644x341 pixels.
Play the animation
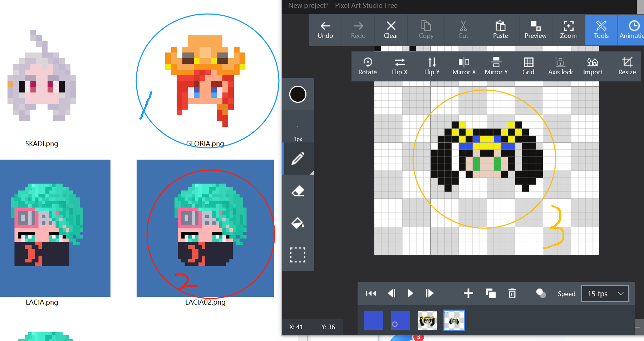[410, 294]
